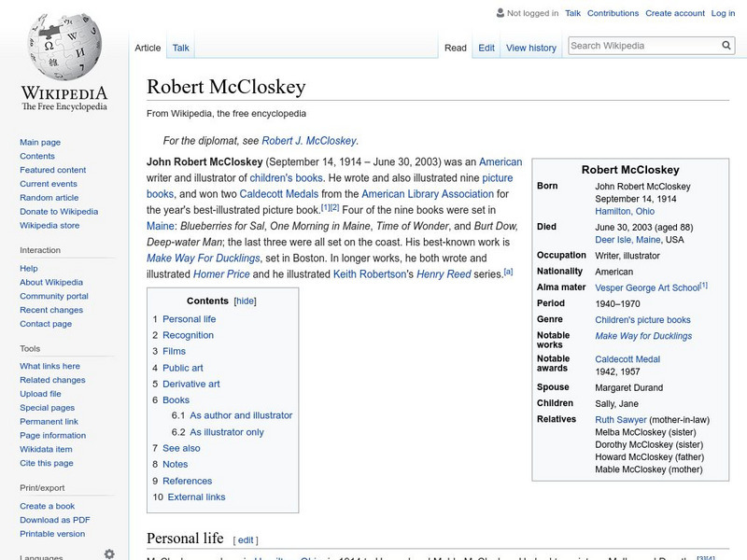Screen dimensions: 747x560
Task: Open 'As author and illustrator' subsection
Action: tap(241, 415)
